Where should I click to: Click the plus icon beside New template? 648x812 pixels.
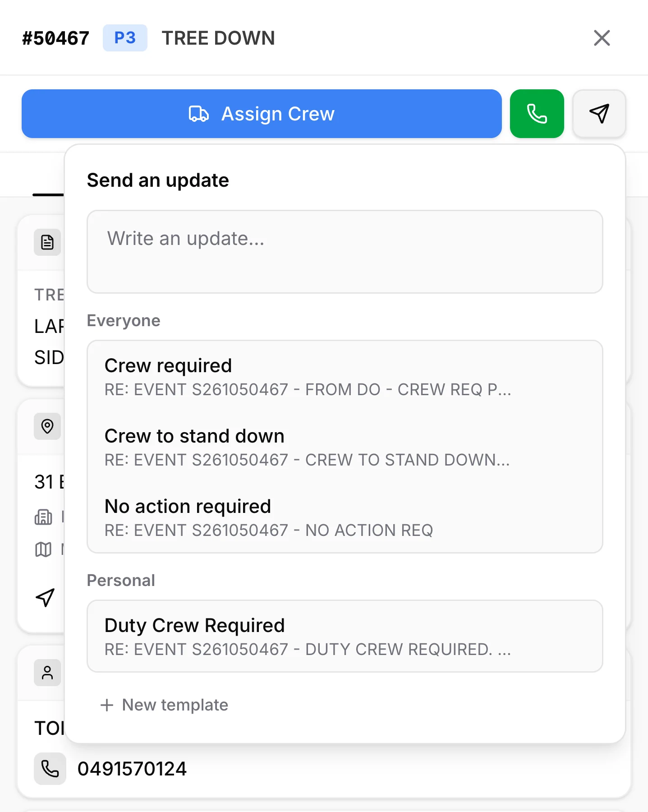[107, 705]
